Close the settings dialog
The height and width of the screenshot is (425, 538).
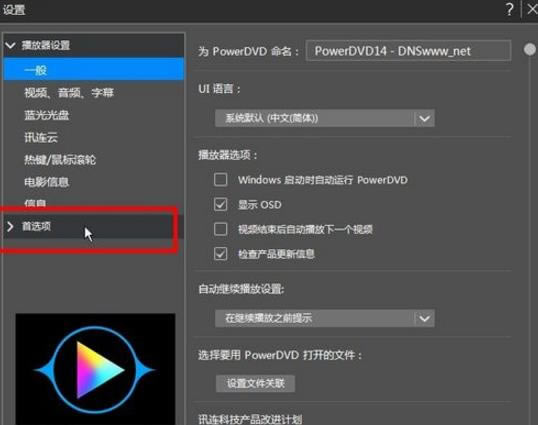click(x=532, y=9)
